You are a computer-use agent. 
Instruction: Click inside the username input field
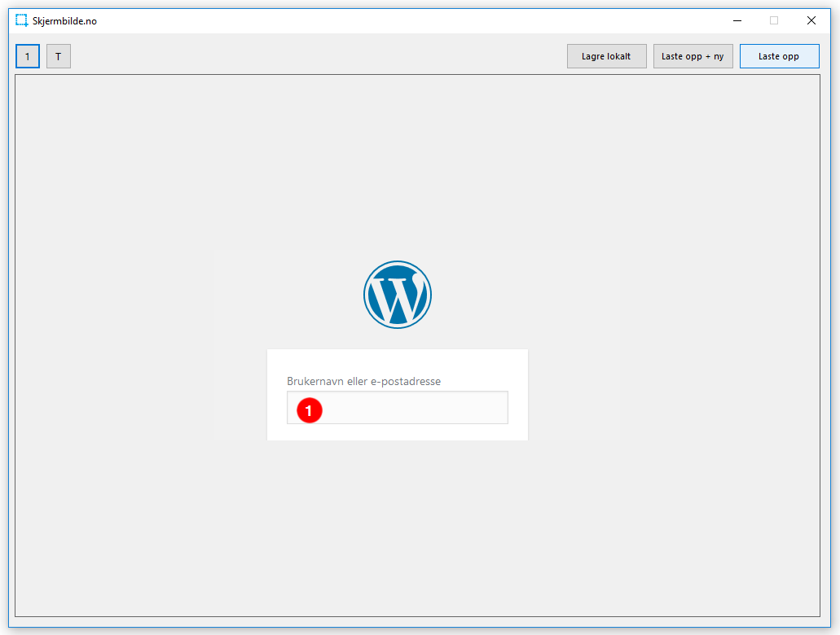tap(407, 408)
